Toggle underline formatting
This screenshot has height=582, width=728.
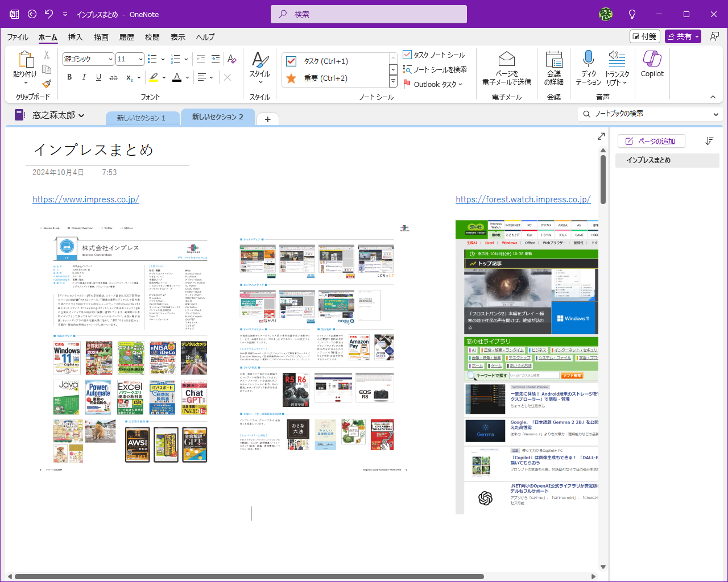98,77
